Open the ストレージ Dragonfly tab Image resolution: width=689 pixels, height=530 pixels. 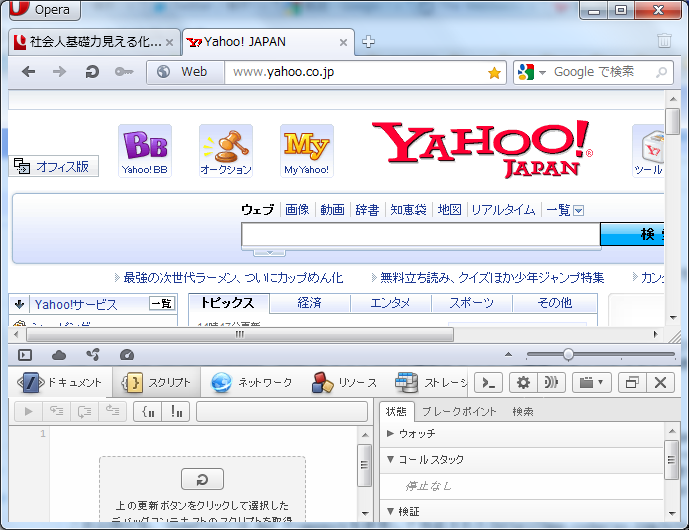tap(431, 383)
